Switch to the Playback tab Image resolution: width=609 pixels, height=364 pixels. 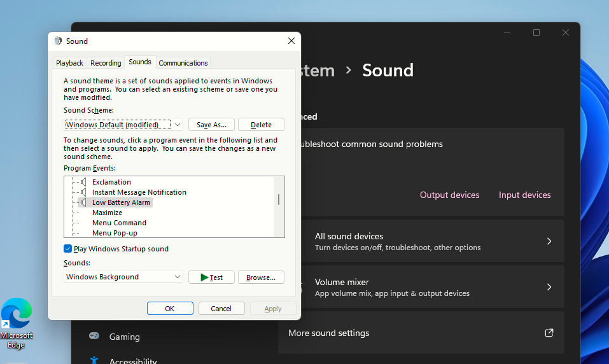69,63
